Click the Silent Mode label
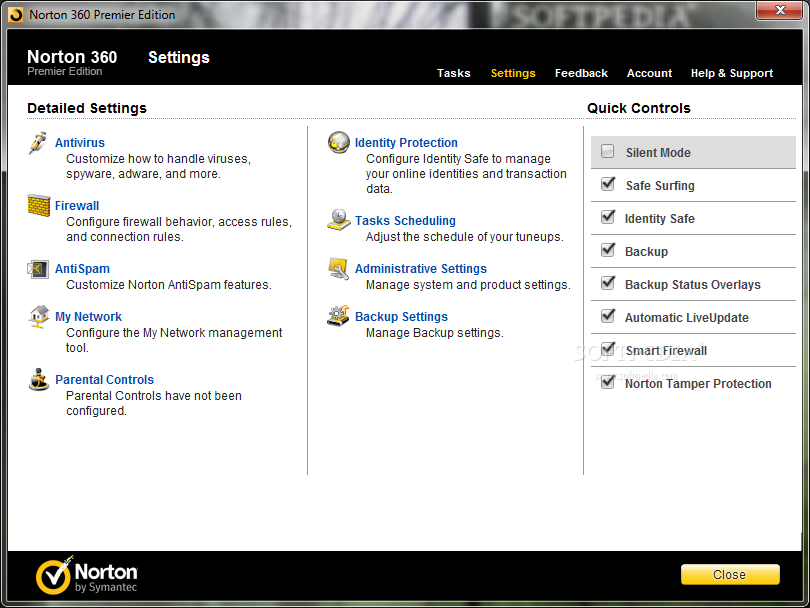 click(658, 152)
